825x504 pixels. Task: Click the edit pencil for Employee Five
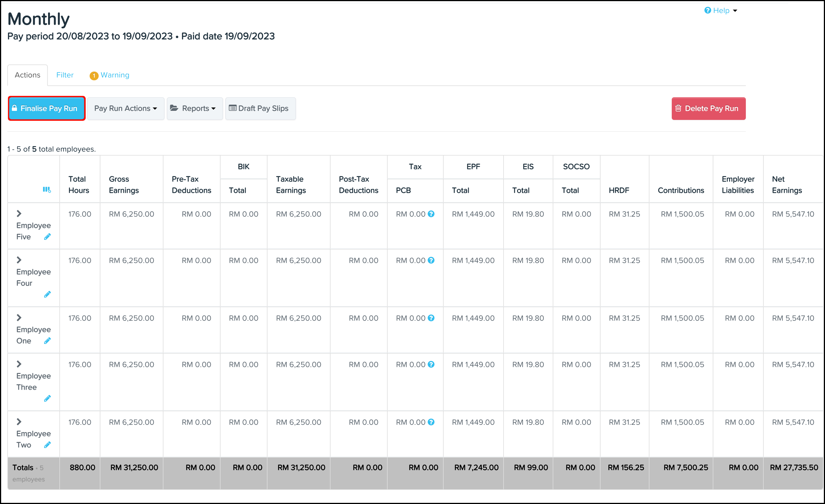(x=47, y=237)
